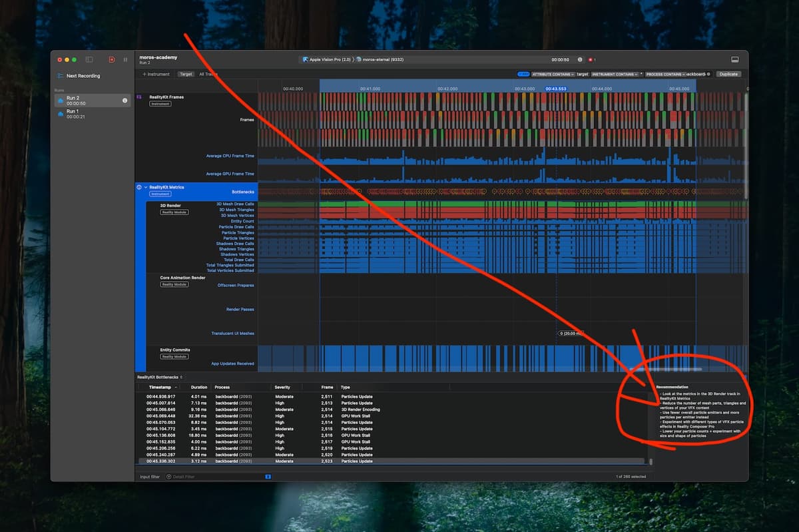Select the RealityKit Metrics info icon
799x532 pixels.
point(139,188)
